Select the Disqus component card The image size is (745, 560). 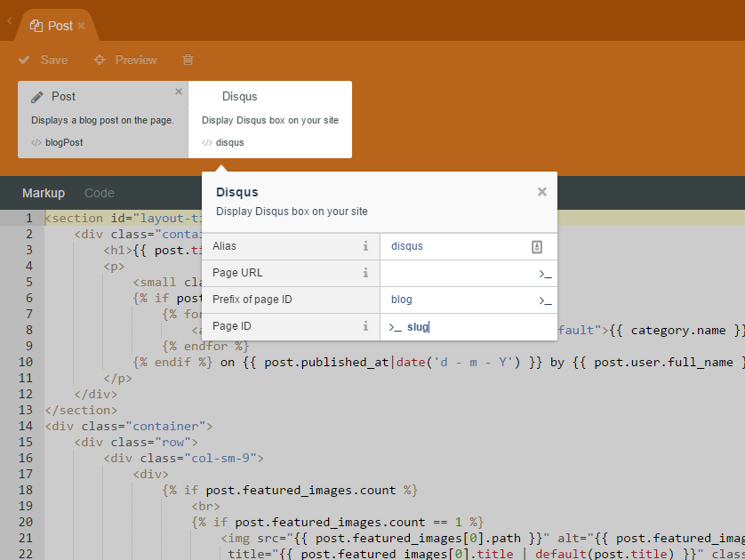(270, 119)
